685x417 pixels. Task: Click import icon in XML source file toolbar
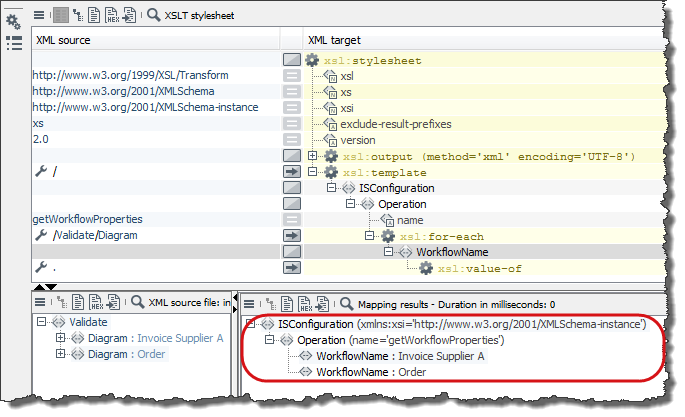[x=113, y=302]
